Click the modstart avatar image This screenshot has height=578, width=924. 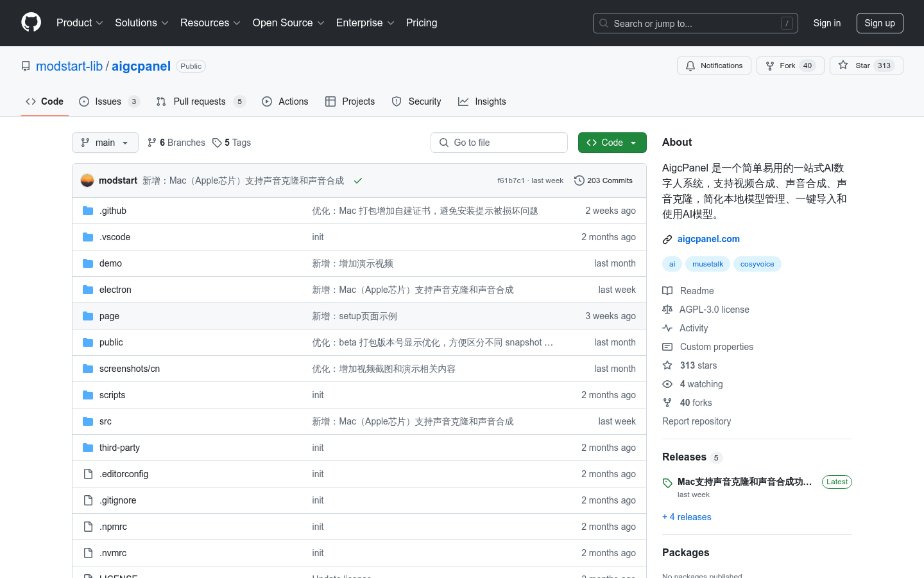87,180
